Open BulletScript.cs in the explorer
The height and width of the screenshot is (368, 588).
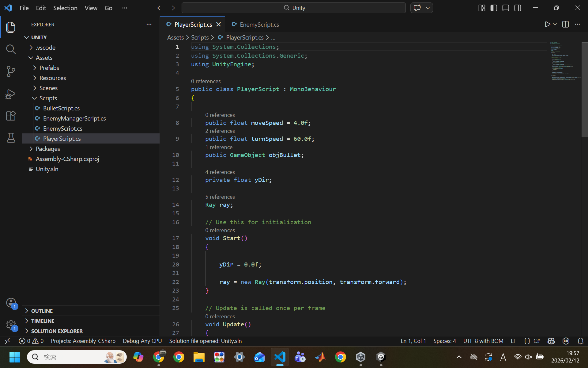point(61,108)
